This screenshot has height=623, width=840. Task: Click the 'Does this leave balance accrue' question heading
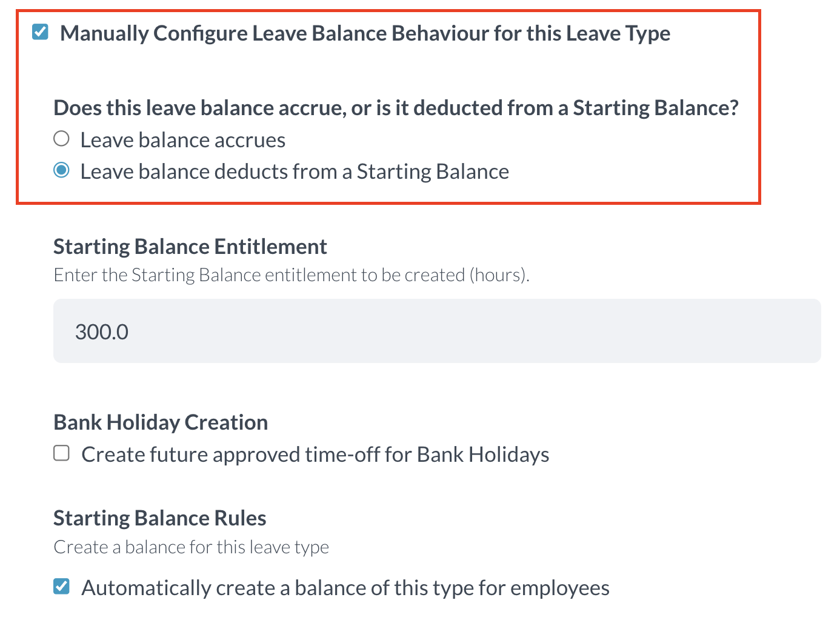click(x=396, y=108)
